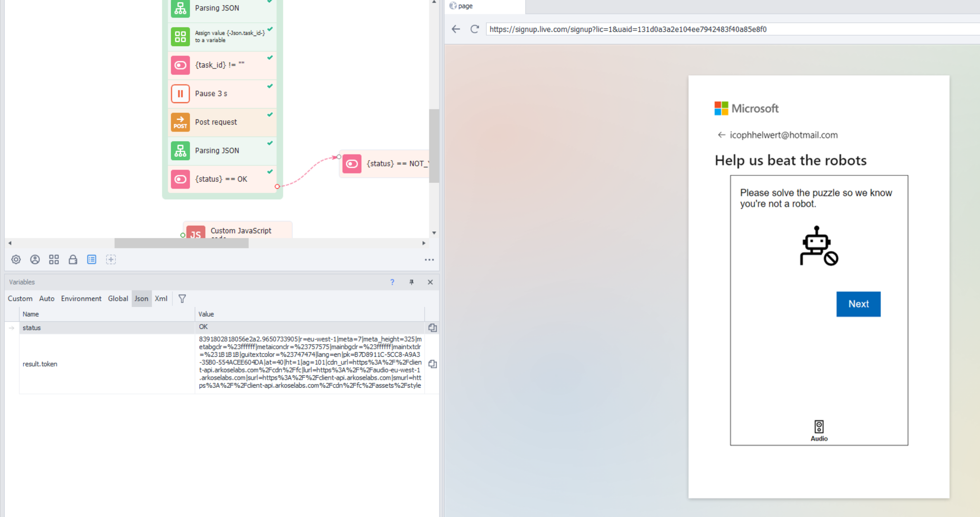Image resolution: width=980 pixels, height=517 pixels.
Task: Click the dashed add-block icon
Action: 111,259
